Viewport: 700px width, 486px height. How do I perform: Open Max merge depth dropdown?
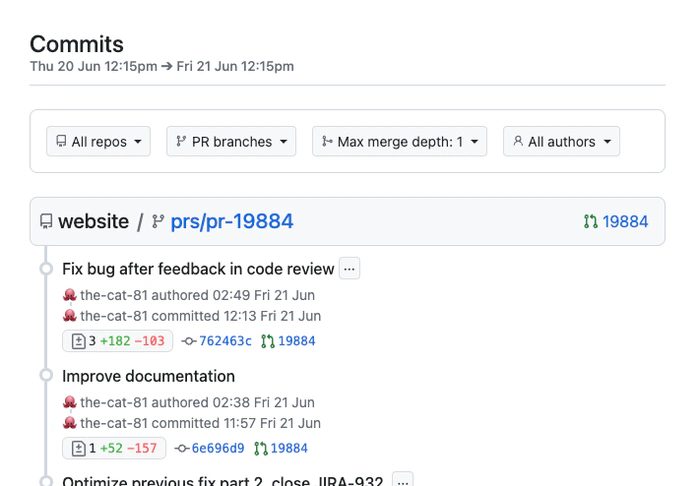pos(399,142)
